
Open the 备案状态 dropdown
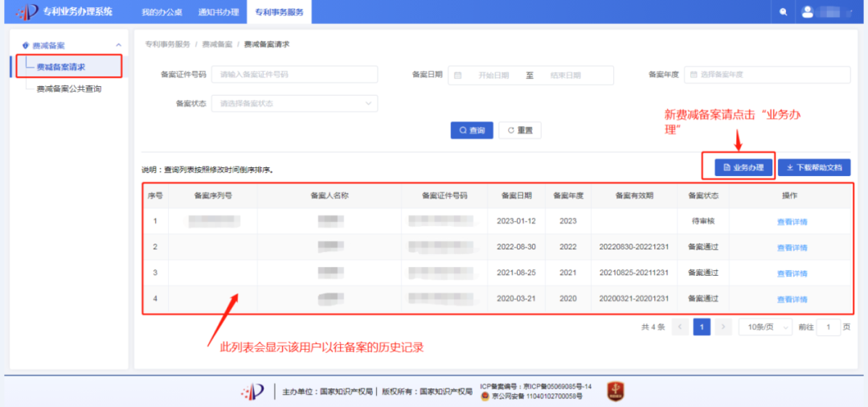(294, 104)
